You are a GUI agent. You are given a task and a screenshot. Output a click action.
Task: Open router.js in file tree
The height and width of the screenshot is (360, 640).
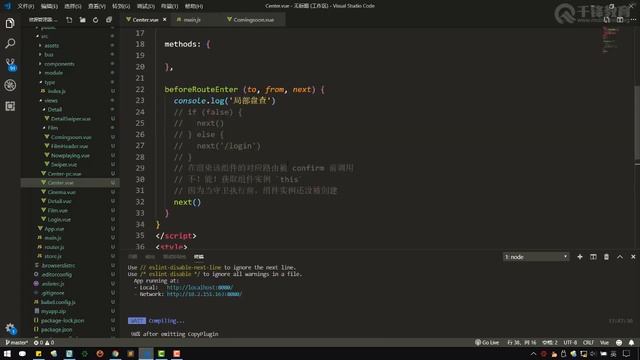pos(54,247)
